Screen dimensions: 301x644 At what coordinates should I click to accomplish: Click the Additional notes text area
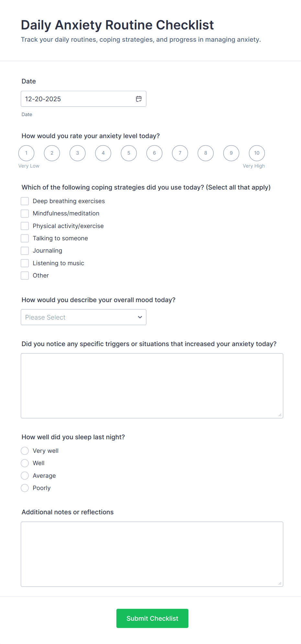coord(152,554)
